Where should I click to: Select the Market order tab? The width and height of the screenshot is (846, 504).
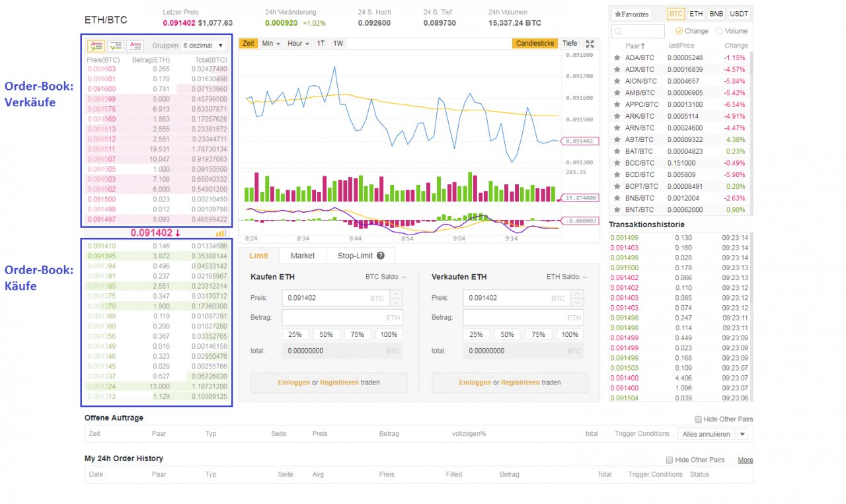click(x=303, y=256)
